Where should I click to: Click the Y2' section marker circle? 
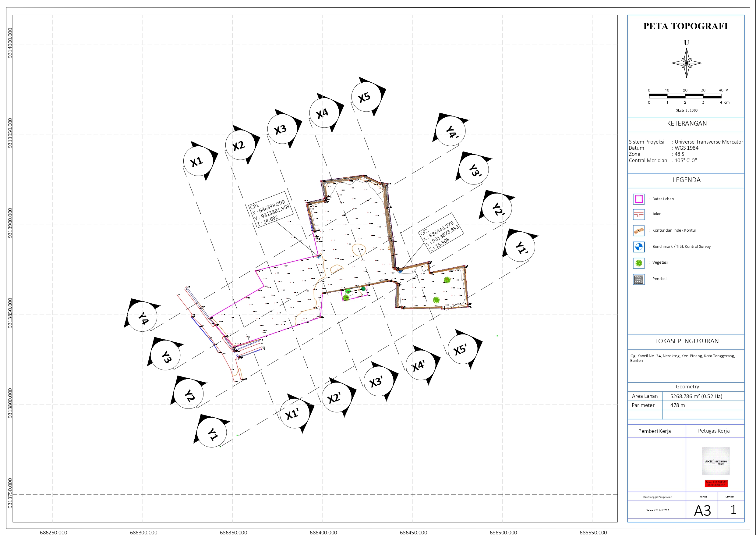tap(497, 208)
